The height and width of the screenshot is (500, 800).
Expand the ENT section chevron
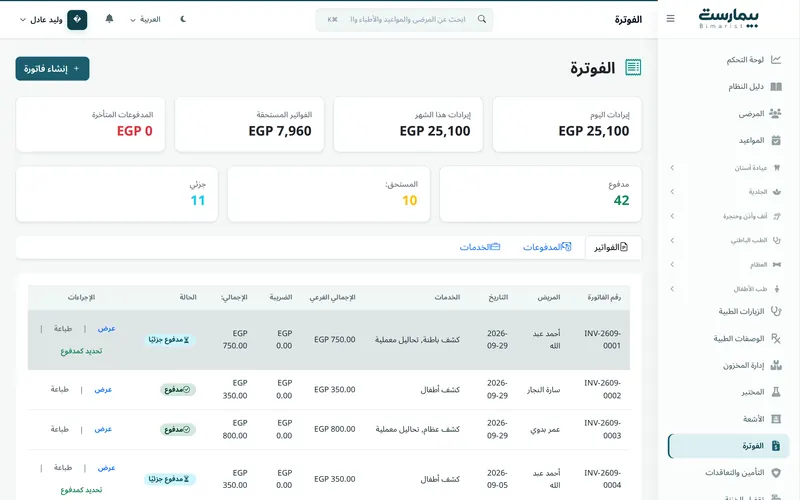672,216
